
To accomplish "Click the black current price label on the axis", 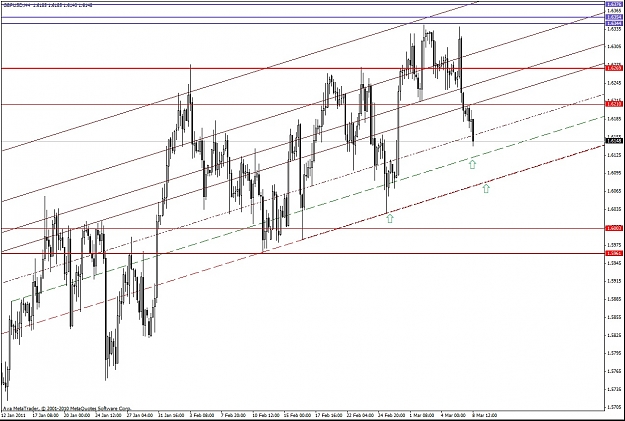I will 612,141.
